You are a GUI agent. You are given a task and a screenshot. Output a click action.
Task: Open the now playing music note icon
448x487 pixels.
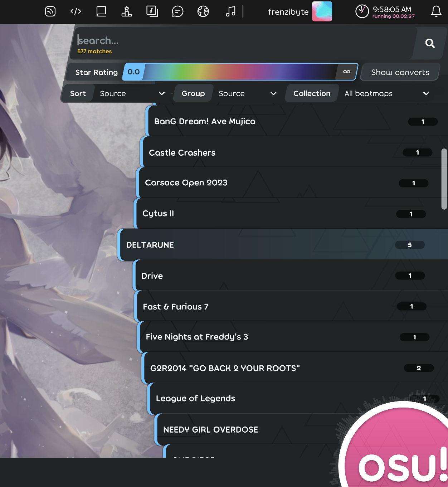(231, 11)
